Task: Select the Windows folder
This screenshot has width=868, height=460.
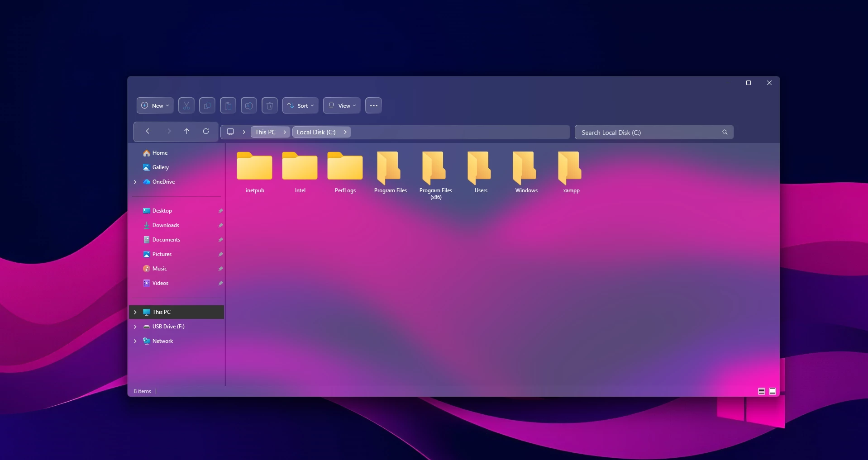Action: [526, 172]
